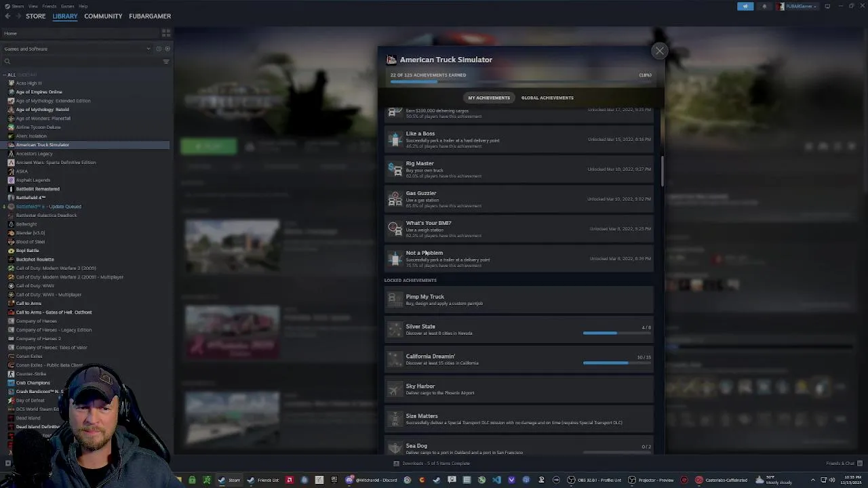Switch to Big Picture mode
This screenshot has height=488, width=868.
(x=827, y=6)
